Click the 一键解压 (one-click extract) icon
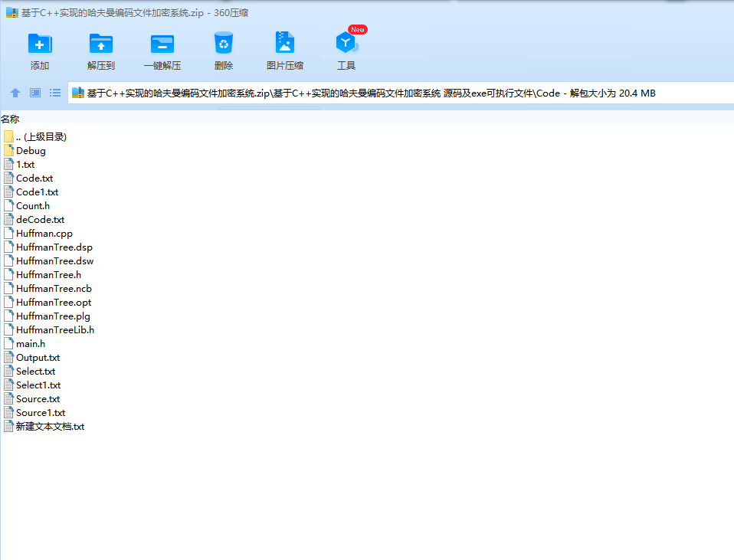This screenshot has height=560, width=734. tap(162, 44)
